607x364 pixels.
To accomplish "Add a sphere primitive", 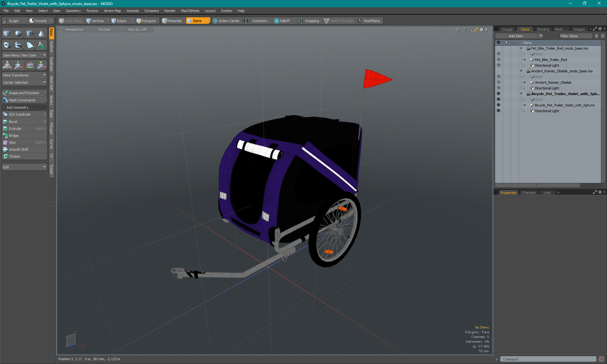I will (18, 33).
